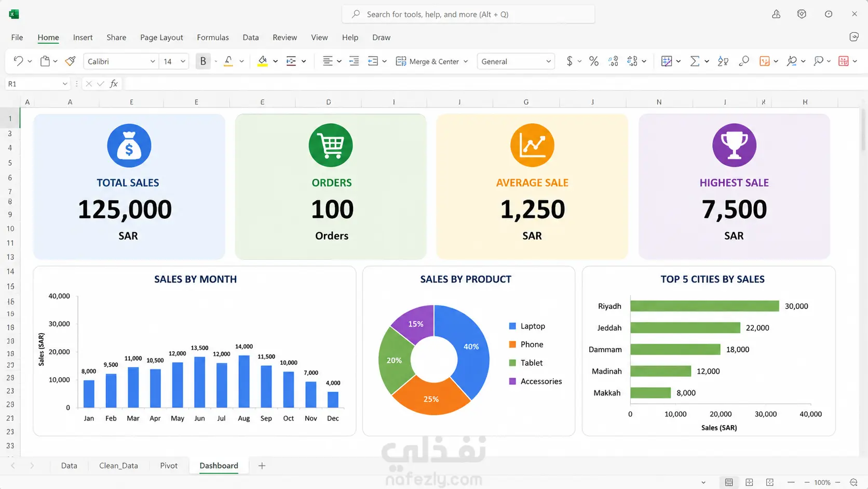This screenshot has width=868, height=489.
Task: Click the Undo arrow icon
Action: pyautogui.click(x=18, y=61)
